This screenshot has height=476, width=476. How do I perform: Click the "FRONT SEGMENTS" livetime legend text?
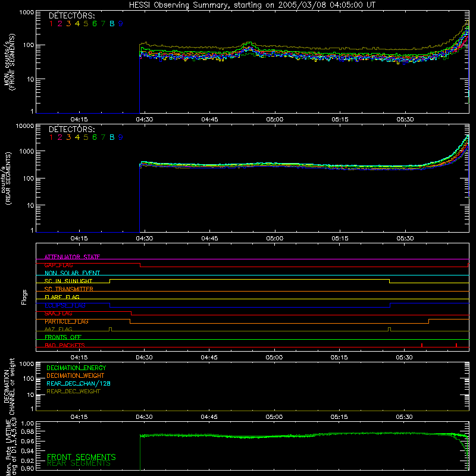coord(82,457)
